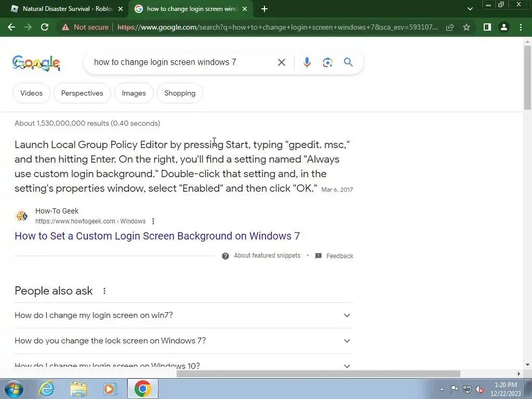Send Feedback on the featured snippet

click(335, 256)
